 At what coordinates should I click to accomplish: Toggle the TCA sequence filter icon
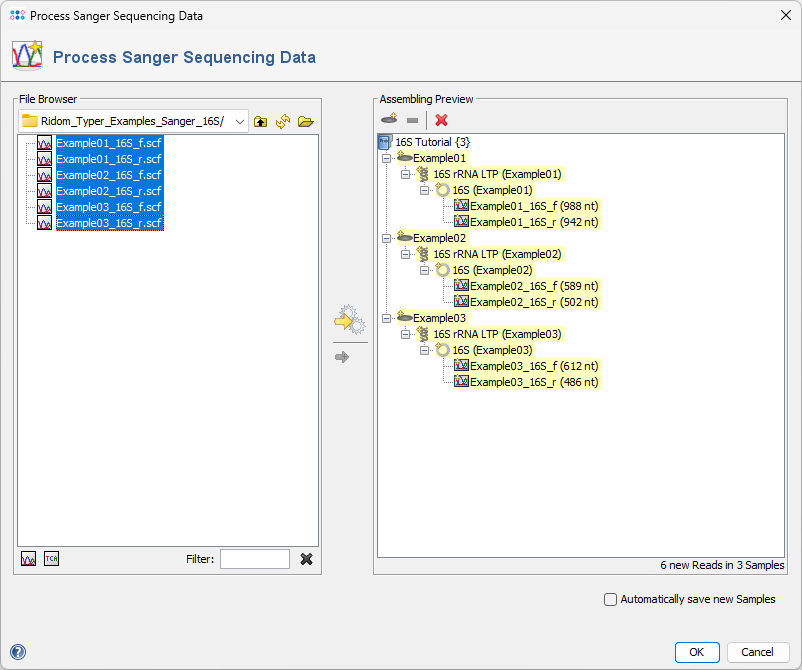[x=52, y=558]
